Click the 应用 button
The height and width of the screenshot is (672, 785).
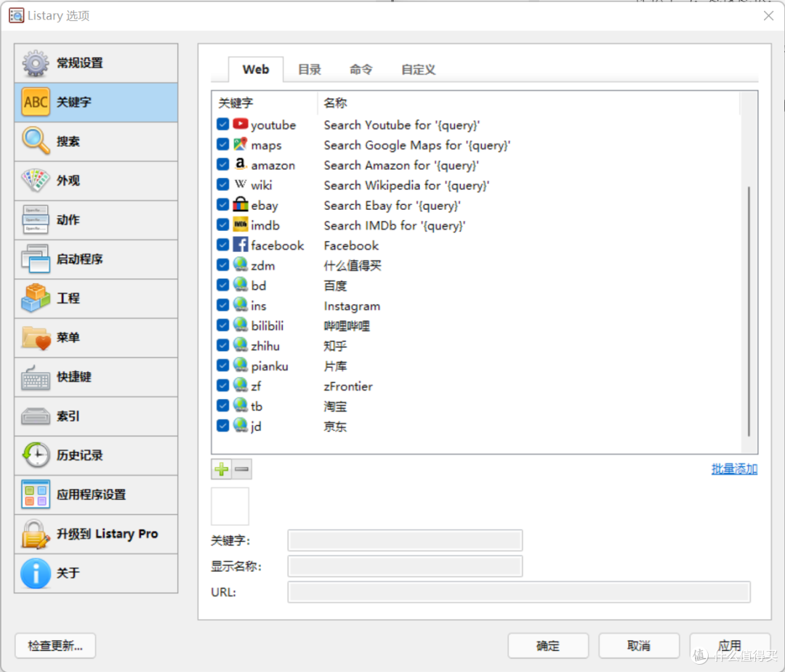tap(730, 645)
